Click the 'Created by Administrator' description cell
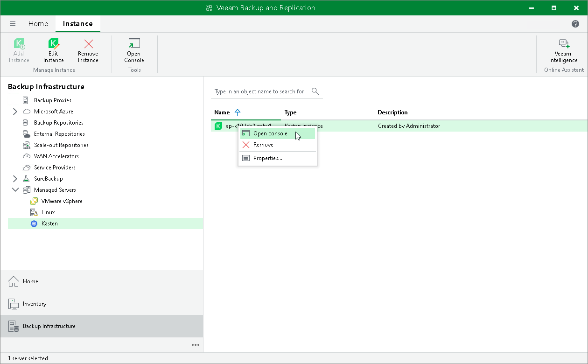The height and width of the screenshot is (364, 588). pos(409,126)
